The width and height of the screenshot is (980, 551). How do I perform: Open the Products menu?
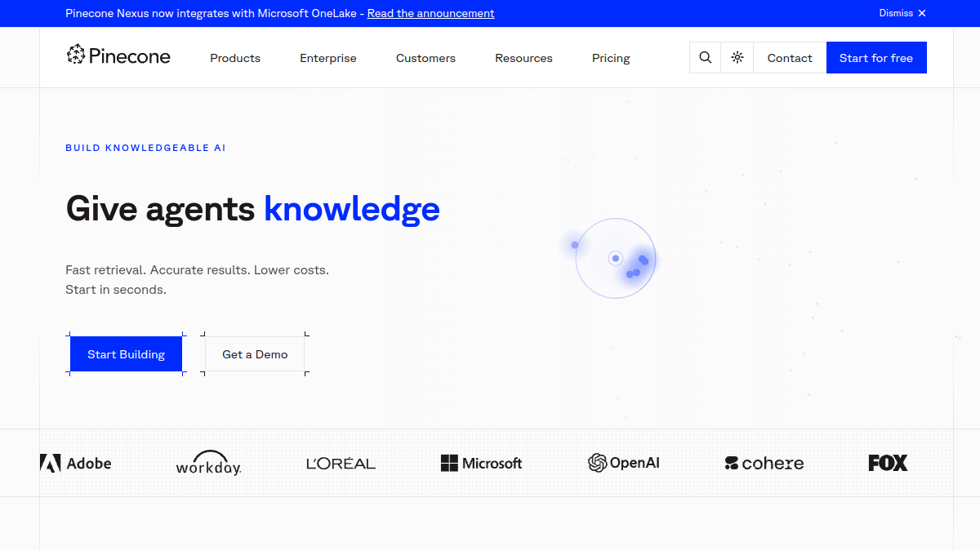coord(235,58)
